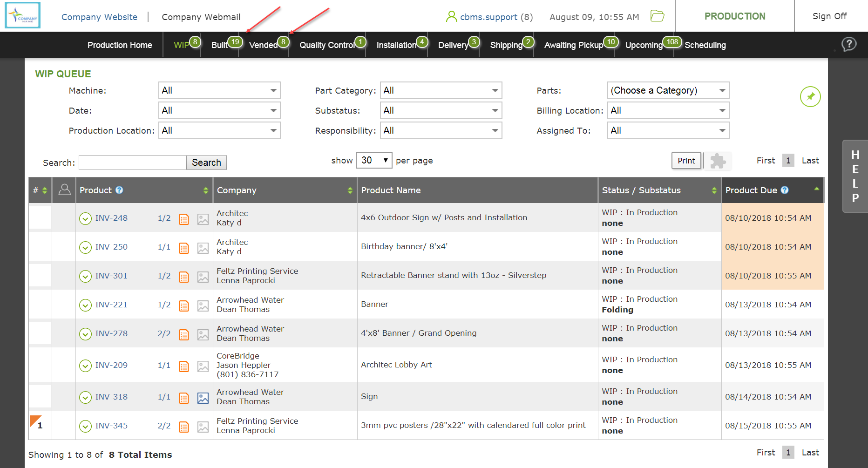This screenshot has width=868, height=468.
Task: Open the document icon for INV-318
Action: (x=184, y=398)
